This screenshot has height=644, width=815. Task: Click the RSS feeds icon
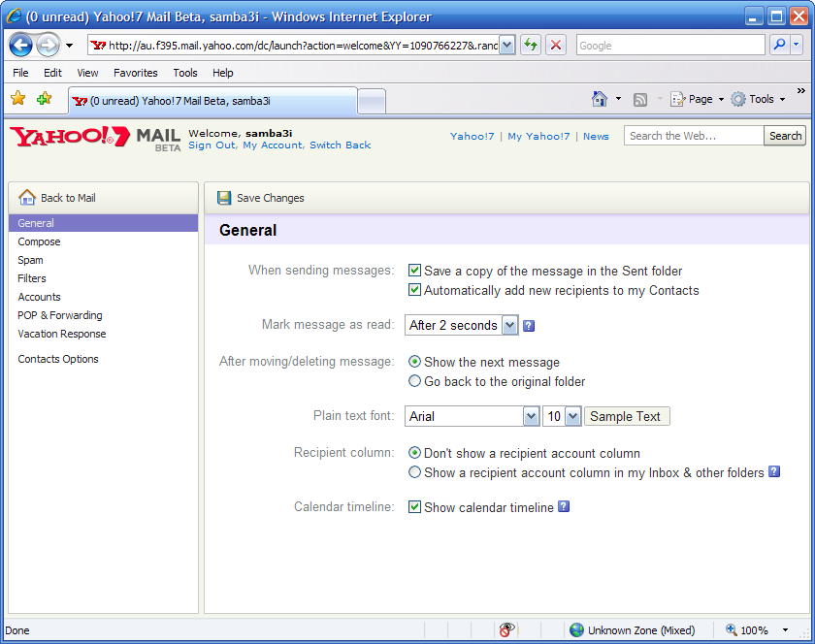pyautogui.click(x=640, y=99)
